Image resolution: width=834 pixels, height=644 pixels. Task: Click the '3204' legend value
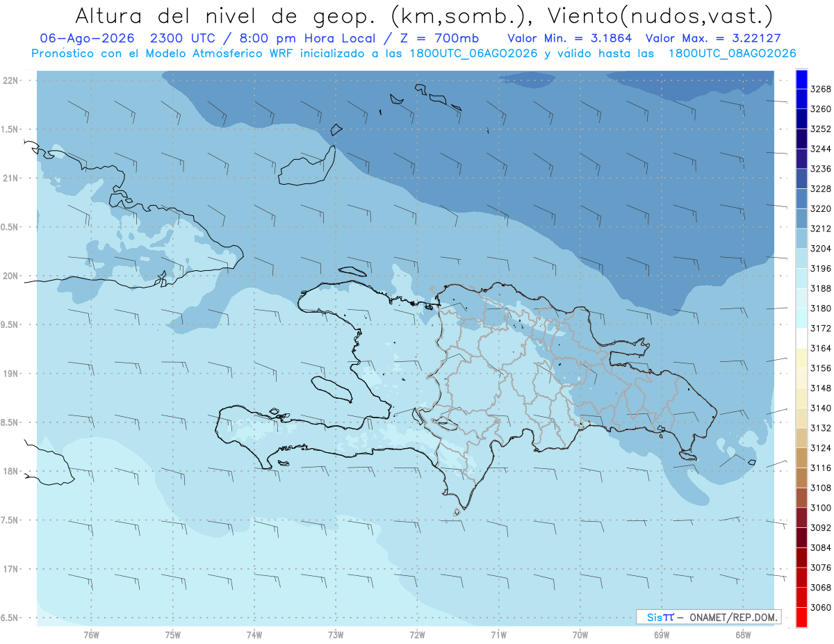point(821,249)
